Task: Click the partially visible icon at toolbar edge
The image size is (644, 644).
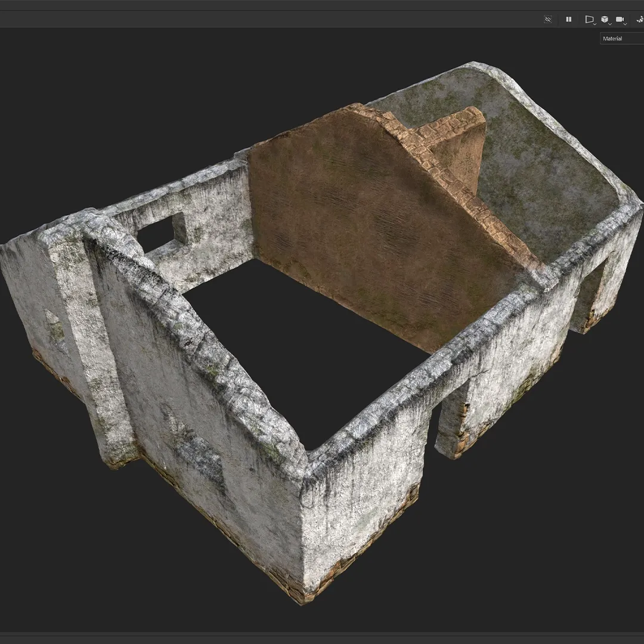Action: click(x=640, y=19)
